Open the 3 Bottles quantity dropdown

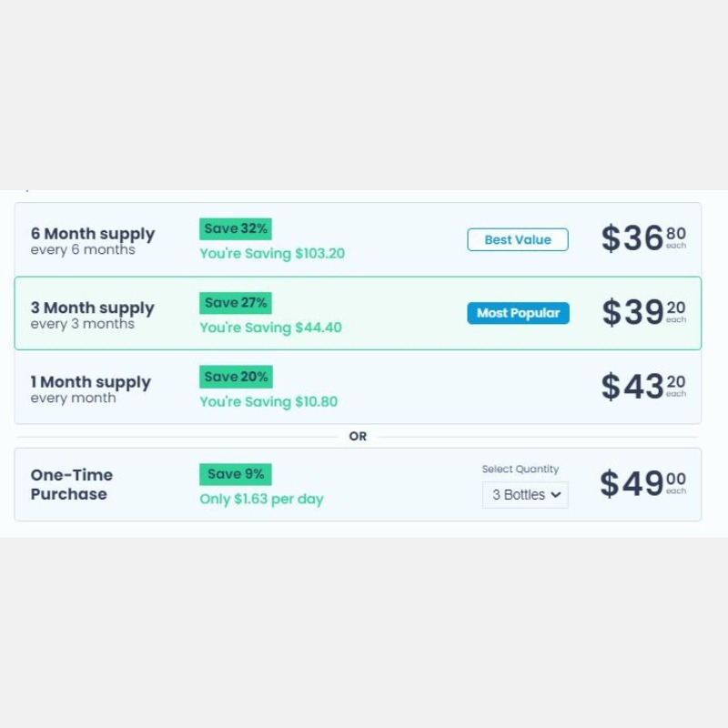525,495
